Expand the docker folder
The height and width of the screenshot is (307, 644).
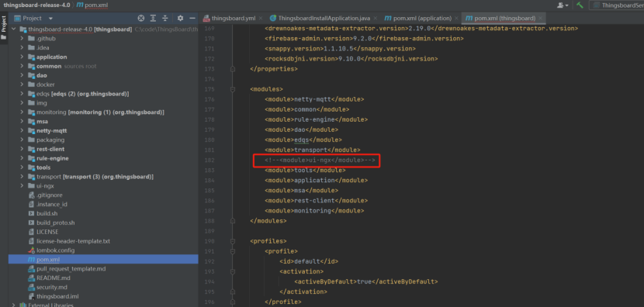coord(22,85)
